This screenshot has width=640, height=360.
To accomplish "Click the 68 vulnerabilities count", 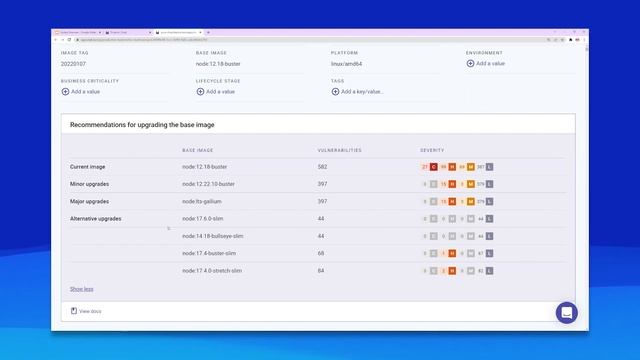I will 321,253.
